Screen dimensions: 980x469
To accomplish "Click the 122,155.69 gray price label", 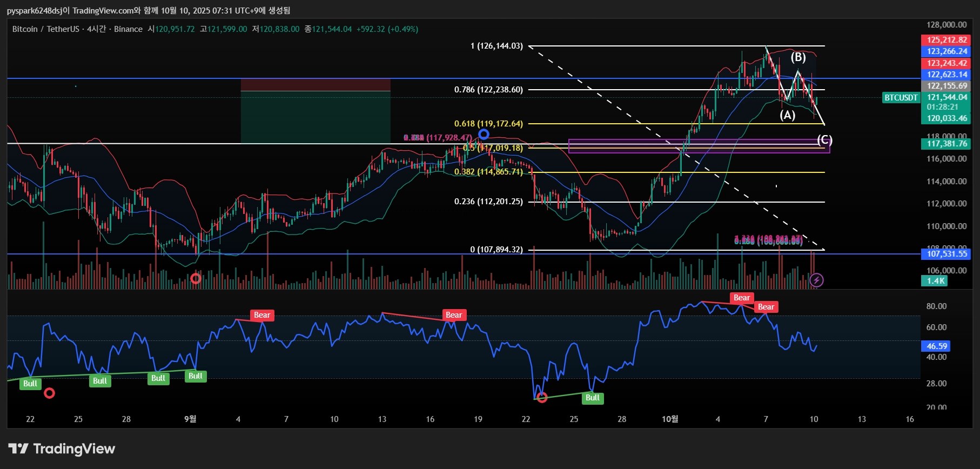I will pos(947,86).
